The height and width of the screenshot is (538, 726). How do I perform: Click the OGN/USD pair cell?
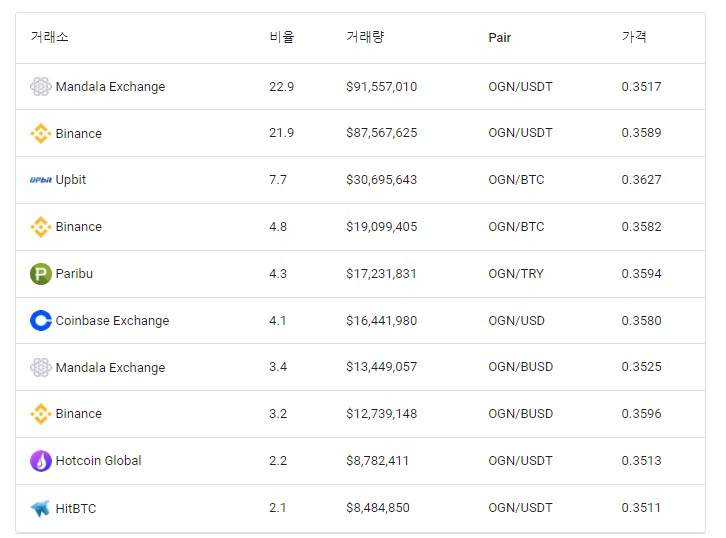[x=516, y=320]
